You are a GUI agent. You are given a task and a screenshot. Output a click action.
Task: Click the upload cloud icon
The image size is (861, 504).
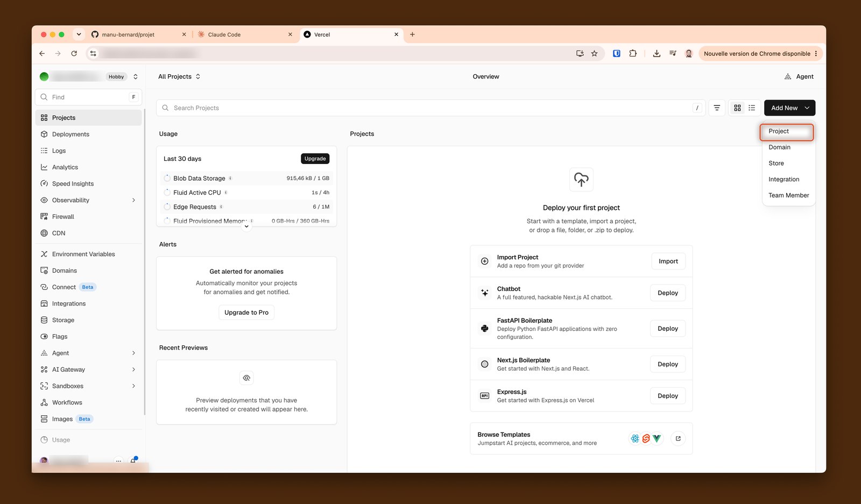(581, 180)
